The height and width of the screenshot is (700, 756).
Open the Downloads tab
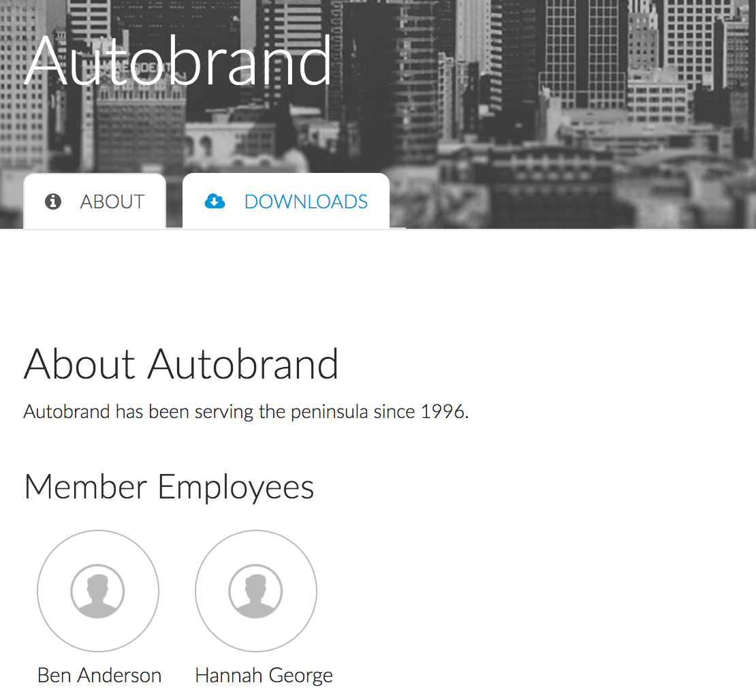point(286,202)
